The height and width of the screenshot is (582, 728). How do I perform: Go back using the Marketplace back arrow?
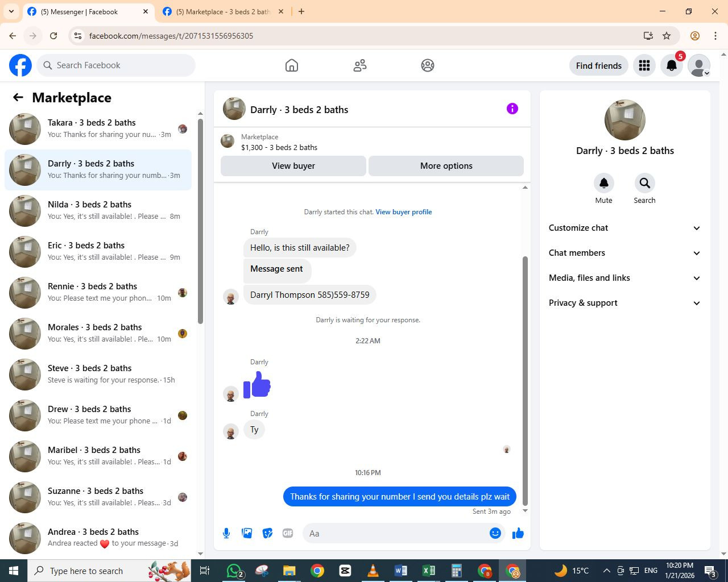click(18, 98)
